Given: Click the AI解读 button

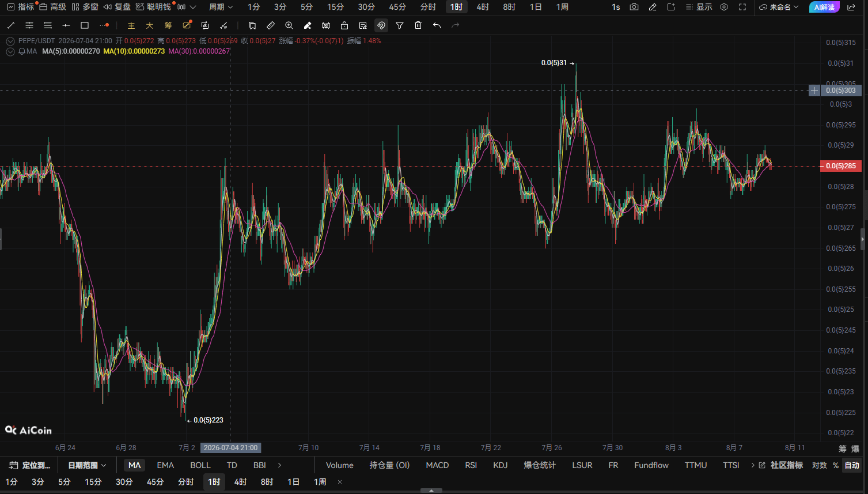Looking at the screenshot, I should pyautogui.click(x=824, y=7).
